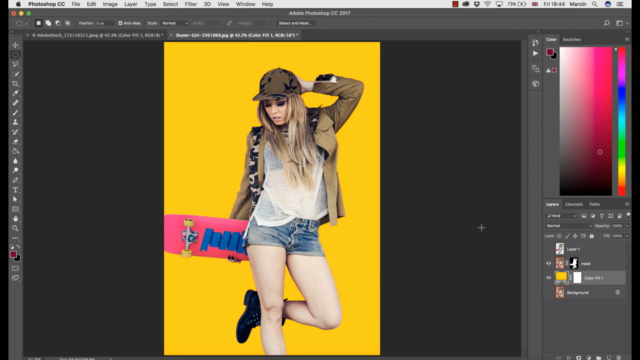This screenshot has height=360, width=640.
Task: Select the Hand tool
Action: [16, 219]
